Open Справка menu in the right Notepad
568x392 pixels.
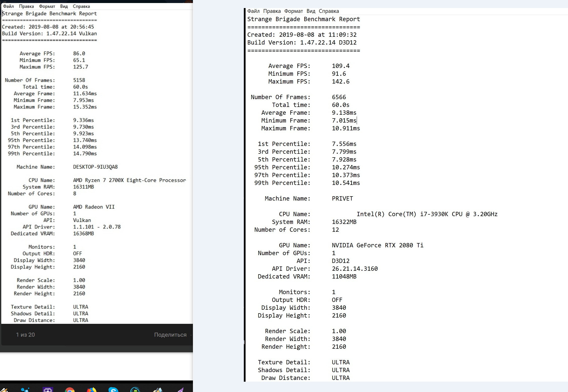pos(329,11)
